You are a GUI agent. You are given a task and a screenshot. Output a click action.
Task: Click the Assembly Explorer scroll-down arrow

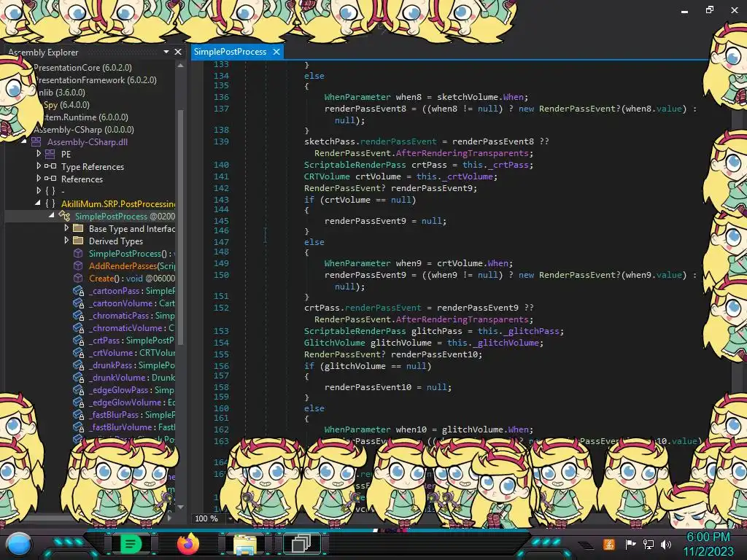coord(181,507)
